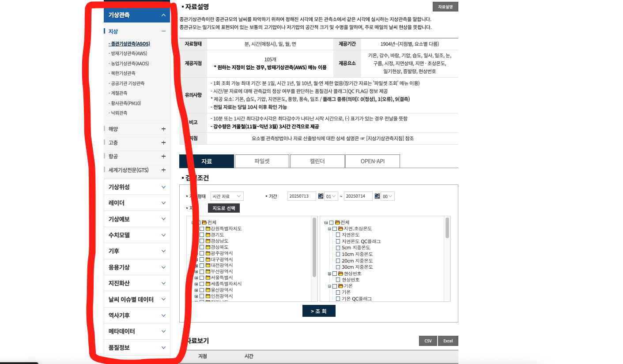Enable the 기온 QC플래그 checkbox

pyautogui.click(x=338, y=299)
